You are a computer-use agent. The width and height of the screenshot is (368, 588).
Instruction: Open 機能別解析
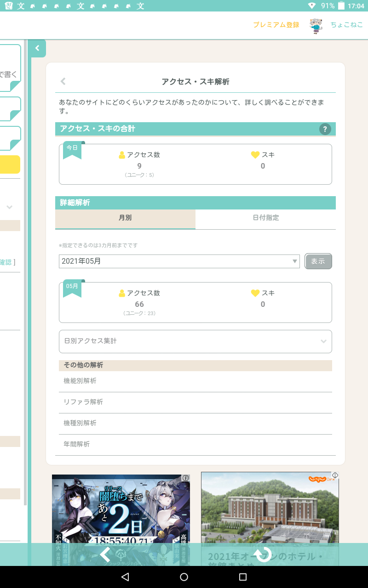195,381
